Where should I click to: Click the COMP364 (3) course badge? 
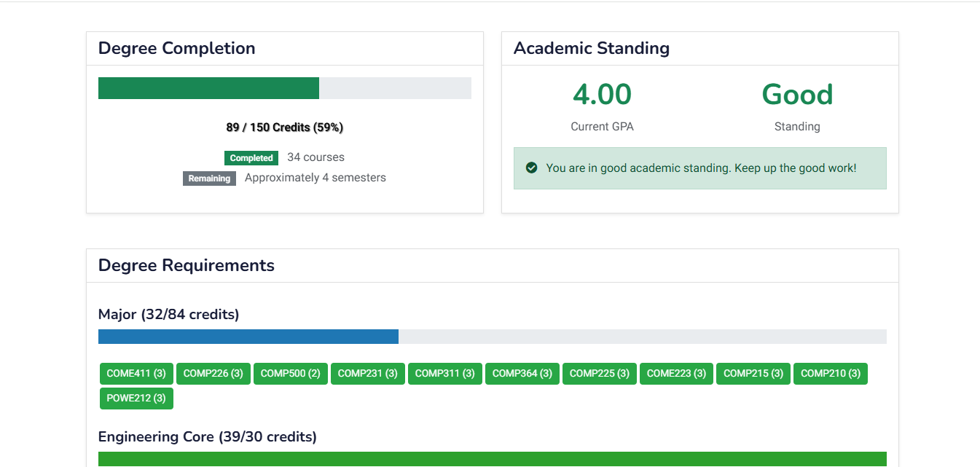pos(522,374)
